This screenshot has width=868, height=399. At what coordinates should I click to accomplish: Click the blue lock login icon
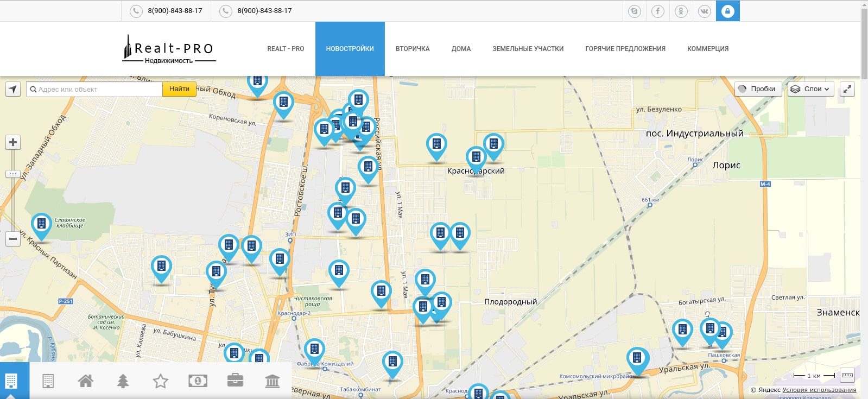[728, 11]
